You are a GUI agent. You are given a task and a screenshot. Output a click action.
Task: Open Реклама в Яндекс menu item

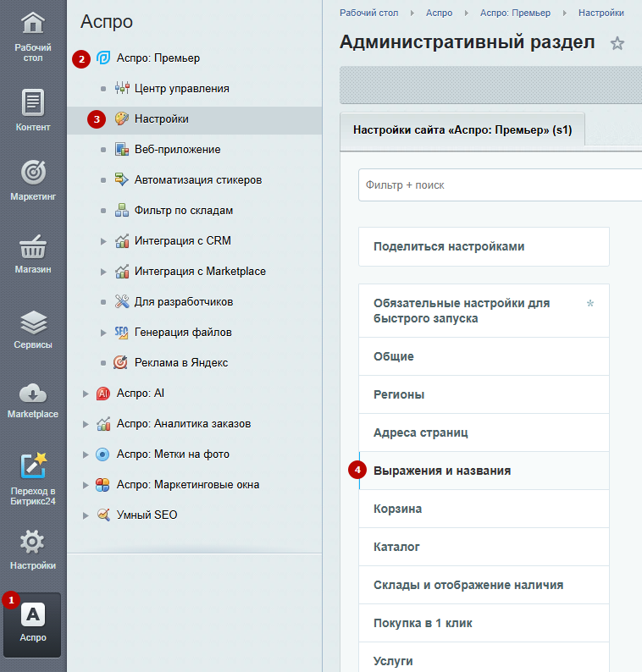click(x=181, y=362)
